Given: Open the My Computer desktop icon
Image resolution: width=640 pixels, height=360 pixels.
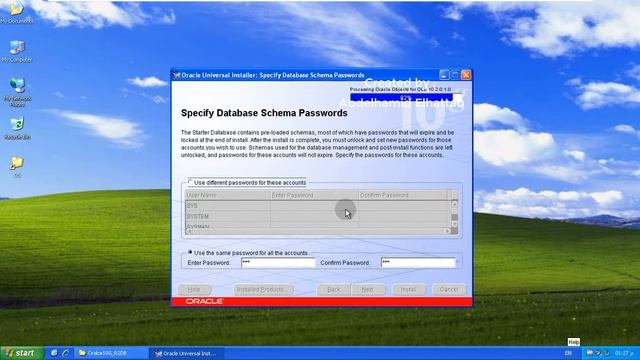Looking at the screenshot, I should [x=17, y=51].
